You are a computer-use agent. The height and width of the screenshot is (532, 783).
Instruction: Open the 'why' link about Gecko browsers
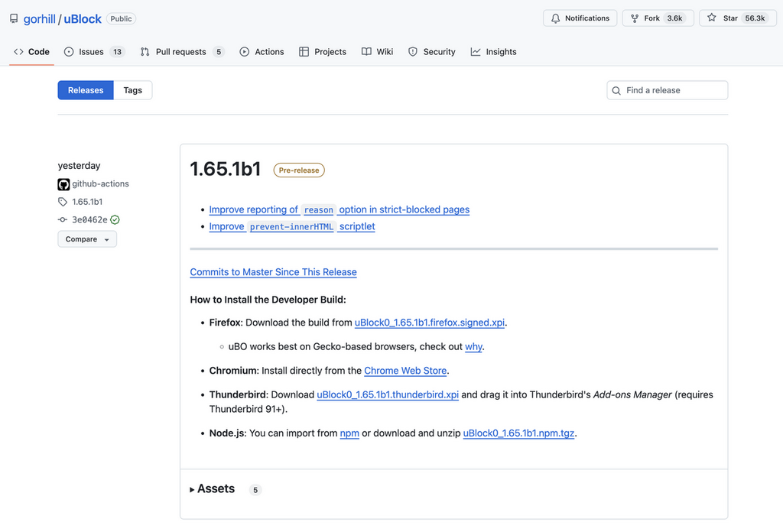[x=473, y=346]
